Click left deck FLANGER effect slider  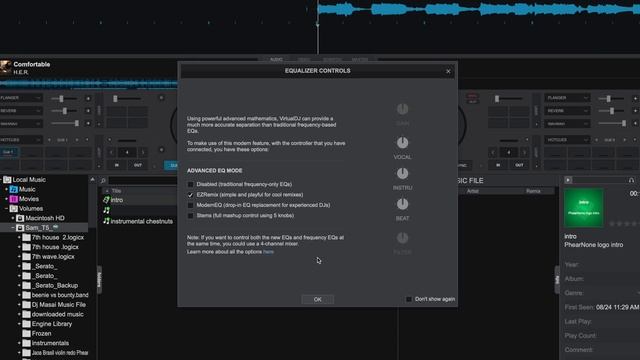click(x=64, y=98)
